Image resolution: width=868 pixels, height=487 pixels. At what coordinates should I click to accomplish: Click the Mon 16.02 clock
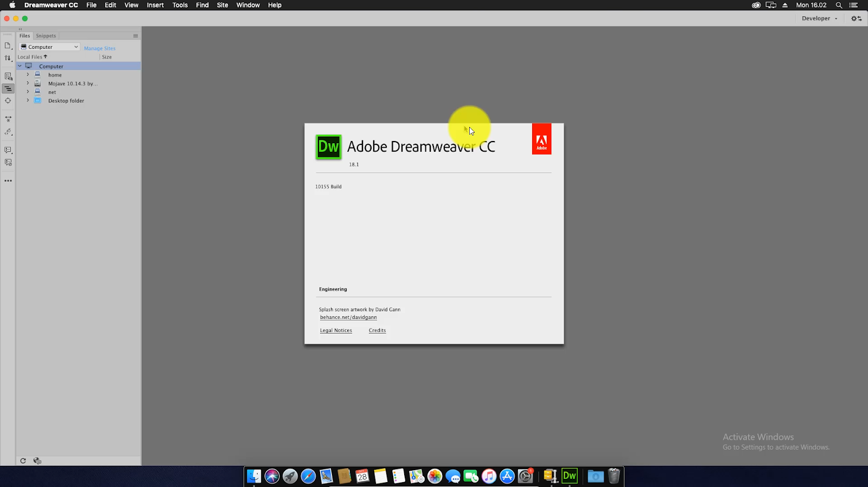(811, 5)
